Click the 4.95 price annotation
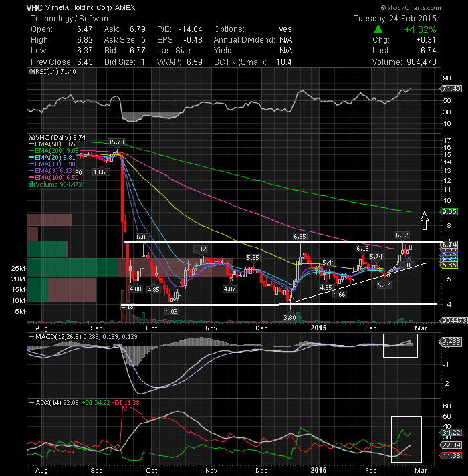This screenshot has height=476, width=468. [326, 287]
